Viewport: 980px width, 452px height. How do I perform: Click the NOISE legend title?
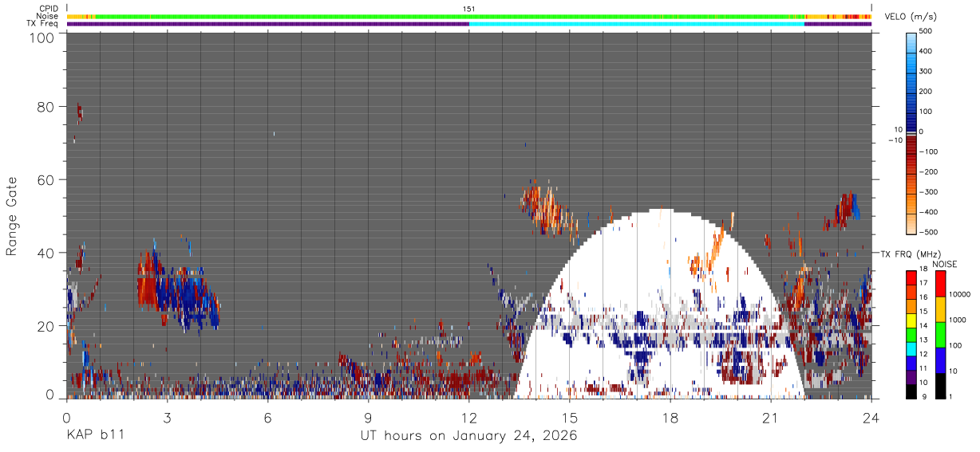945,264
